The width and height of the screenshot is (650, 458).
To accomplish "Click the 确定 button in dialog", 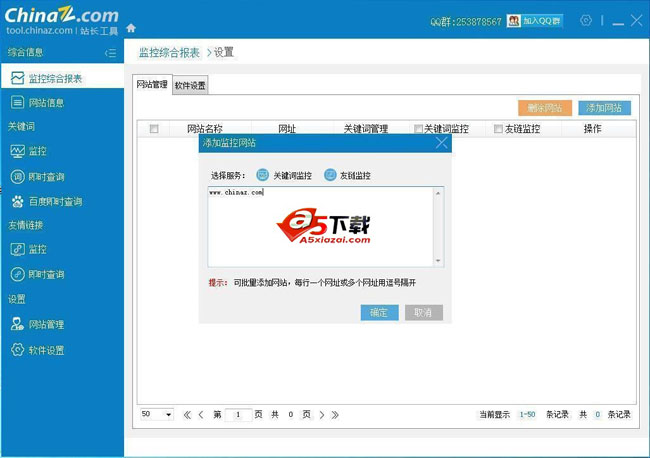I will (379, 313).
